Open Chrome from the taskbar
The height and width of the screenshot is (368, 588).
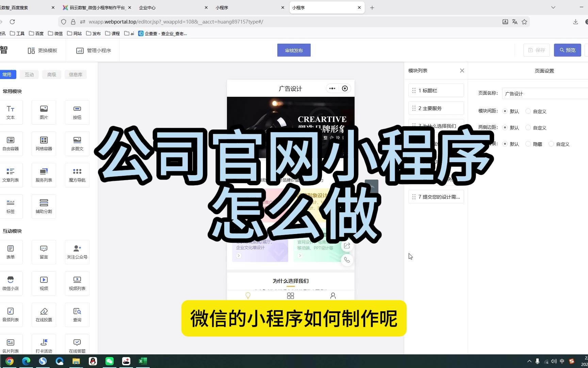[10, 361]
